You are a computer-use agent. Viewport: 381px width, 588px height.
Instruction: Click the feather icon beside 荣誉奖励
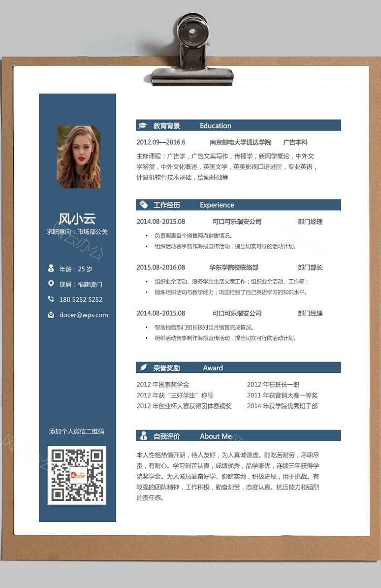click(x=143, y=367)
